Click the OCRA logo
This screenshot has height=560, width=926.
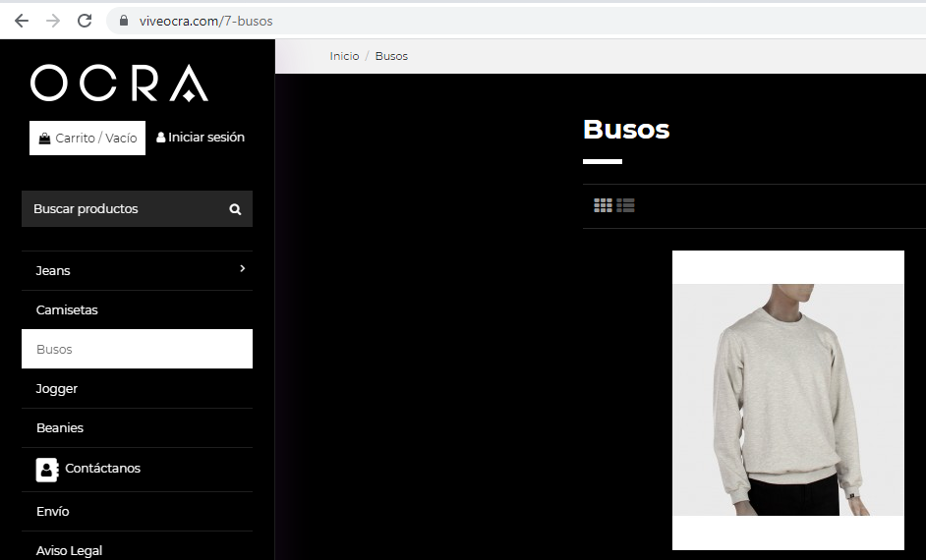pyautogui.click(x=119, y=84)
